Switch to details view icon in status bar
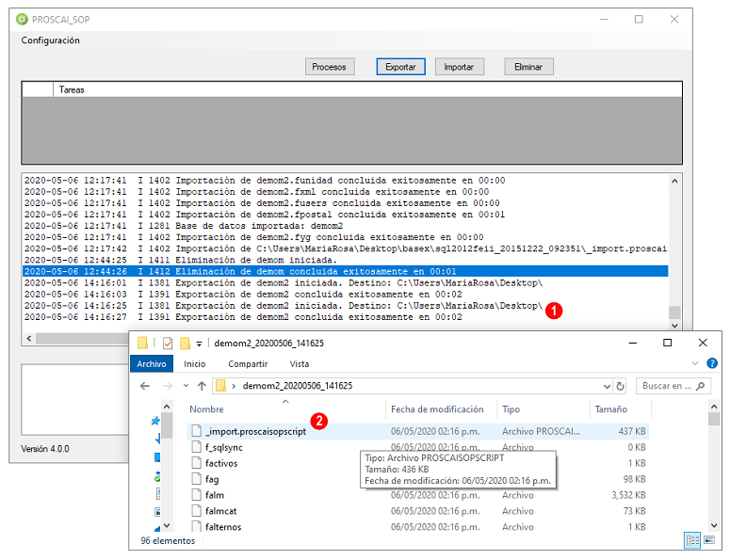 [692, 540]
